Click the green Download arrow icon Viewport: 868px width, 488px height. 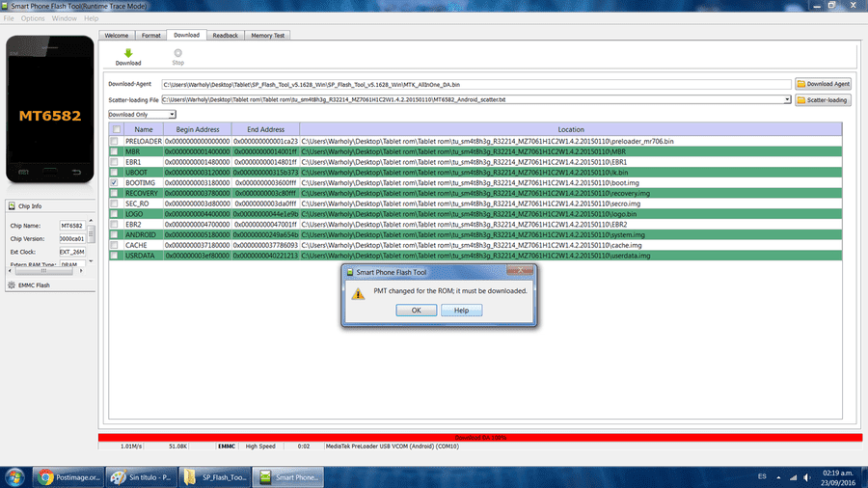(x=128, y=53)
